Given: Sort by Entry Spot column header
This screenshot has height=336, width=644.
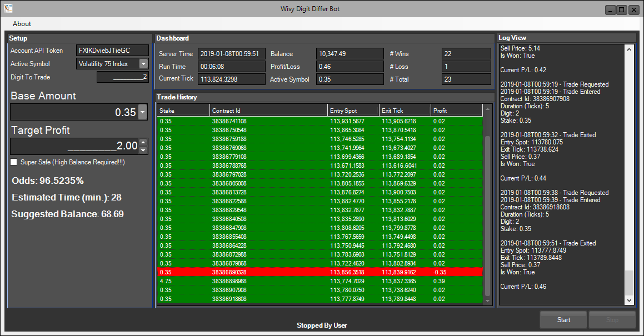Looking at the screenshot, I should (x=353, y=111).
